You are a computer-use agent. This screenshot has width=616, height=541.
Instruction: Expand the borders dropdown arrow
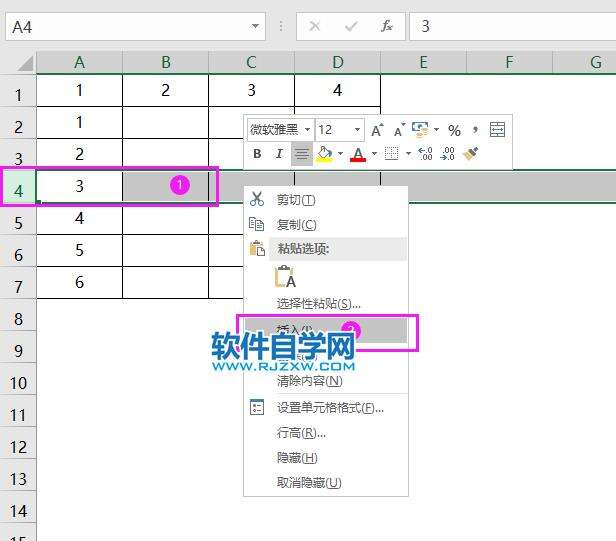[409, 154]
